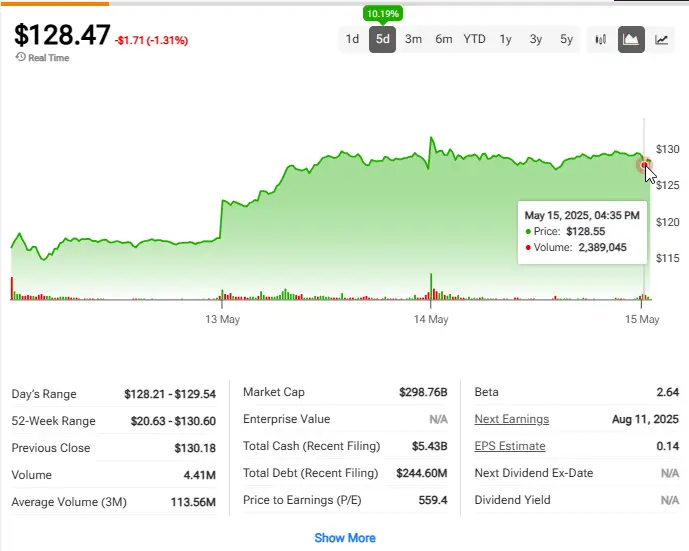
Task: Click the Real Time clock icon
Action: pyautogui.click(x=20, y=57)
